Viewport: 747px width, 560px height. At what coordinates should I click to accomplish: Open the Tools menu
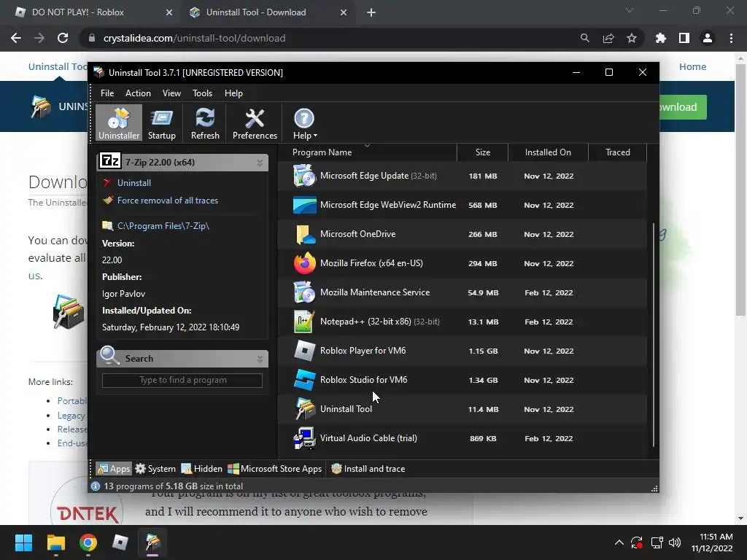coord(203,93)
